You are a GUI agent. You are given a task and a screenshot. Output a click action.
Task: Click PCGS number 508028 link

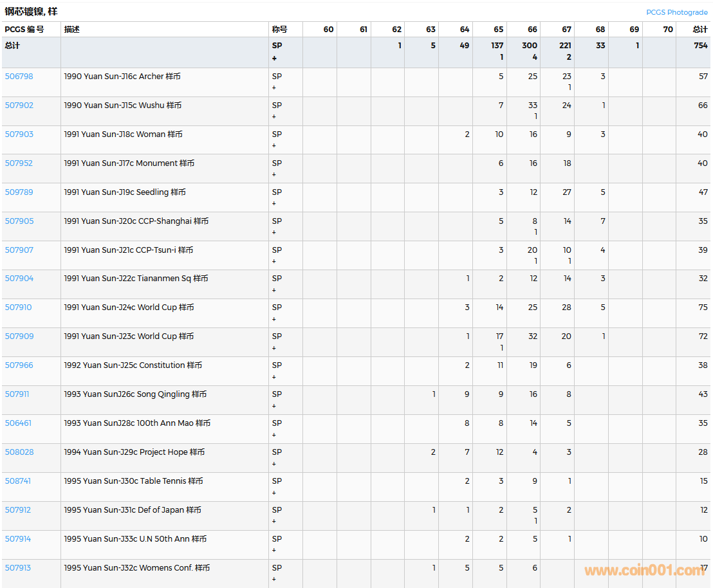tap(19, 452)
